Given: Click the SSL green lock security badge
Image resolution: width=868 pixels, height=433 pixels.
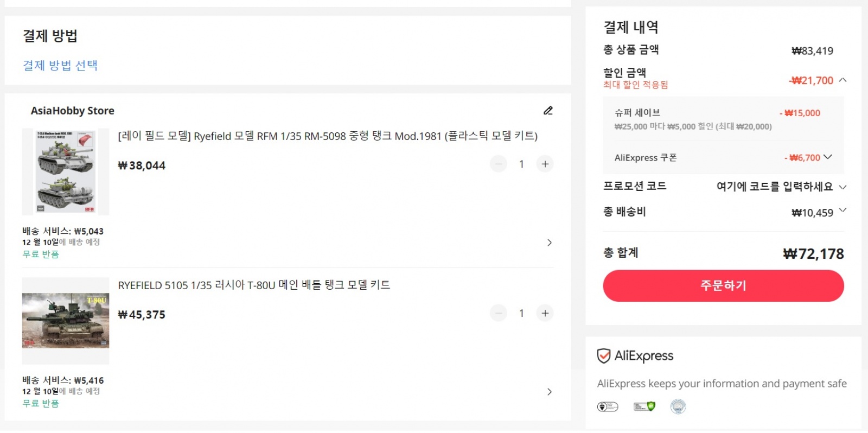Looking at the screenshot, I should click(644, 406).
